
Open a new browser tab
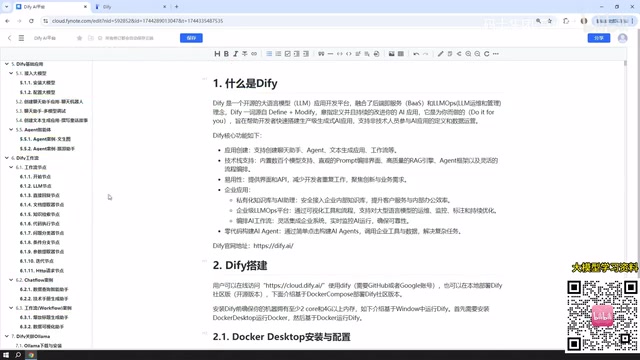pyautogui.click(x=177, y=7)
